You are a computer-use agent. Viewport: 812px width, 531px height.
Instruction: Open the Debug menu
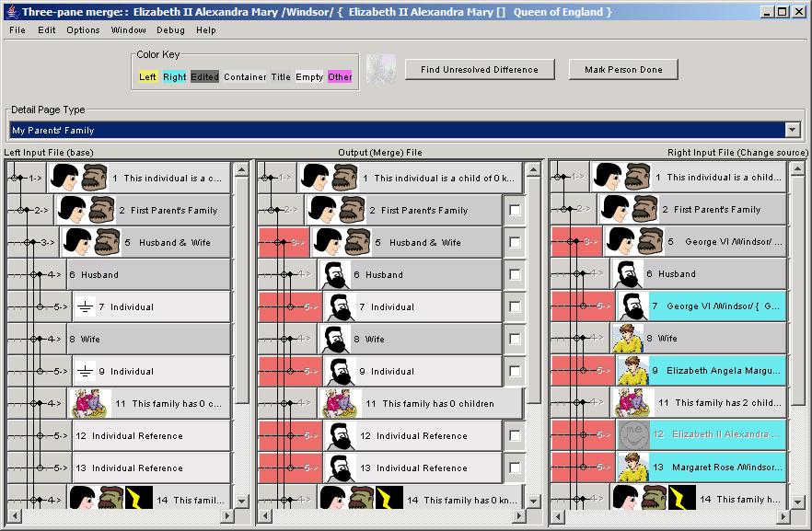click(170, 30)
